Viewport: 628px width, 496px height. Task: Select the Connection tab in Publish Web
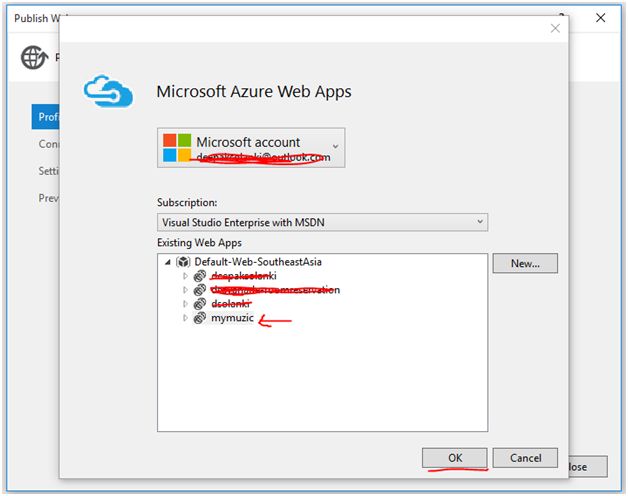(x=48, y=144)
